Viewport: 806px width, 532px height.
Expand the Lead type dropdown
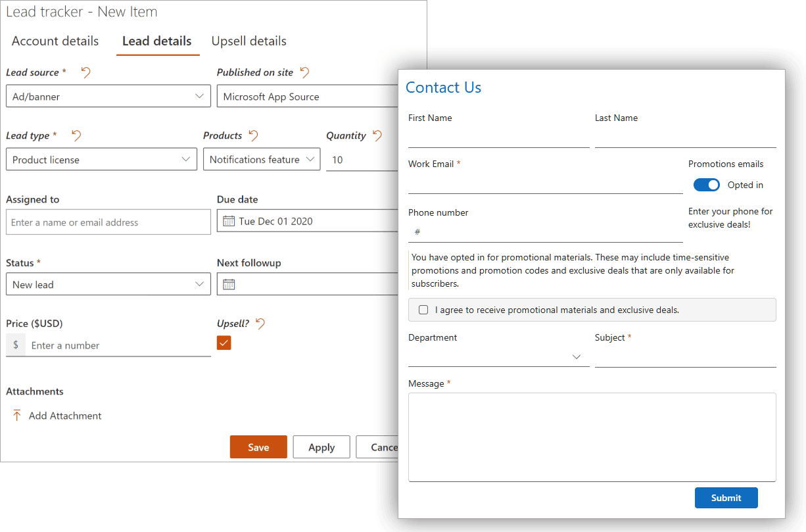101,159
